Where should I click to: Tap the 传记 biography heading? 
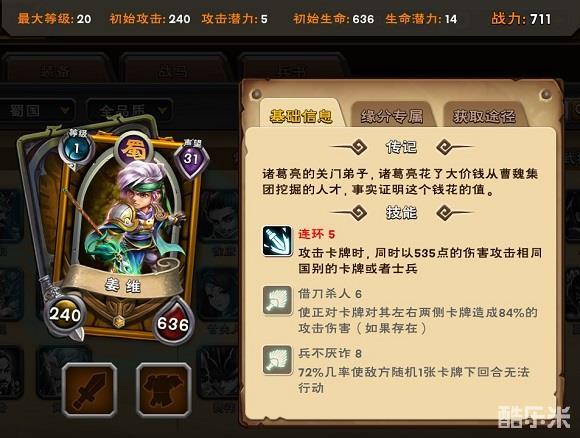coord(401,147)
